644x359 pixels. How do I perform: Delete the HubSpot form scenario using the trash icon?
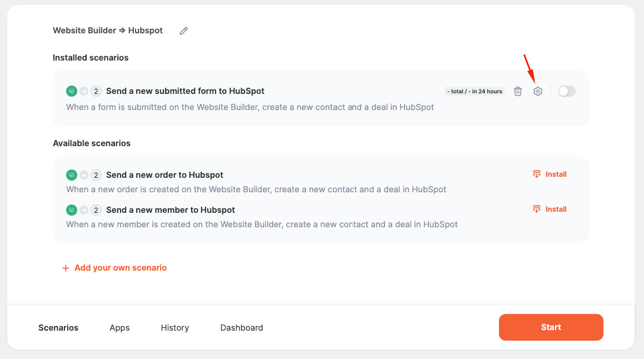tap(517, 91)
